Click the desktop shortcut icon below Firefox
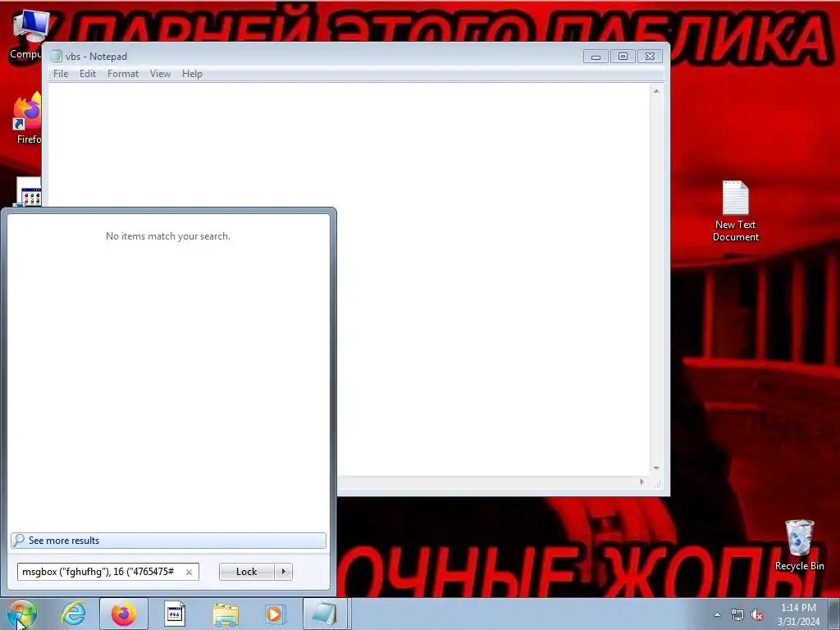Viewport: 840px width, 630px height. (x=29, y=192)
